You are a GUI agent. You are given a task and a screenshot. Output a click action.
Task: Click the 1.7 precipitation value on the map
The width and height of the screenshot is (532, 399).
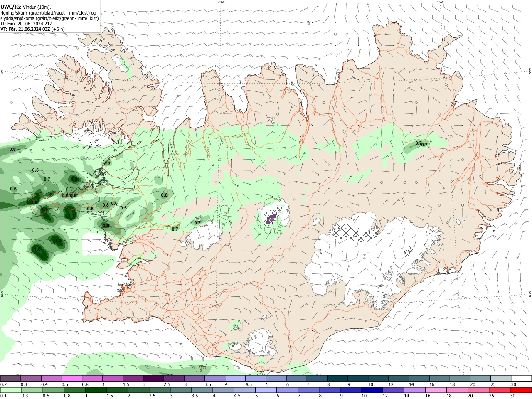point(71,216)
